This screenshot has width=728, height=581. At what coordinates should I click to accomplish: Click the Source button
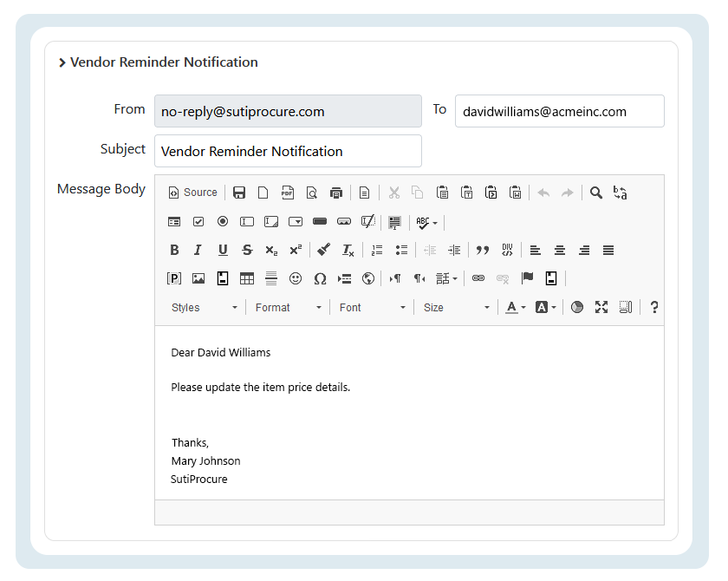(x=192, y=193)
